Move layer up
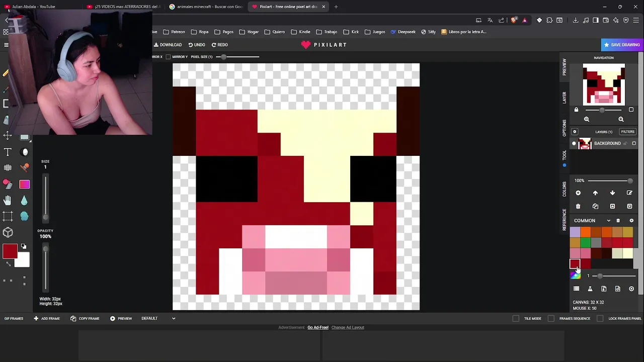The height and width of the screenshot is (362, 644). point(595,193)
